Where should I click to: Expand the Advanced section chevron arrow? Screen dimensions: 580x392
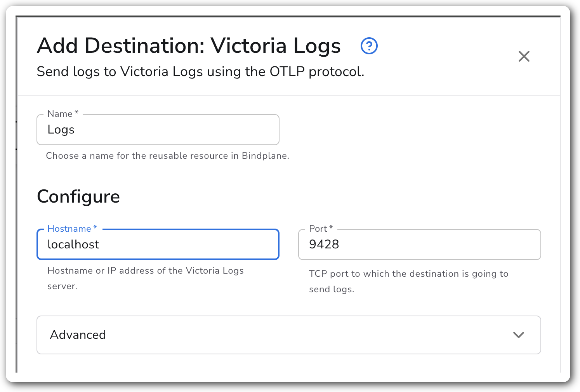click(x=519, y=335)
